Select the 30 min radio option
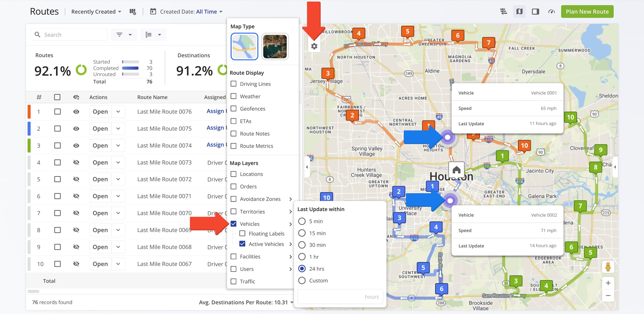The height and width of the screenshot is (314, 644). pyautogui.click(x=302, y=245)
